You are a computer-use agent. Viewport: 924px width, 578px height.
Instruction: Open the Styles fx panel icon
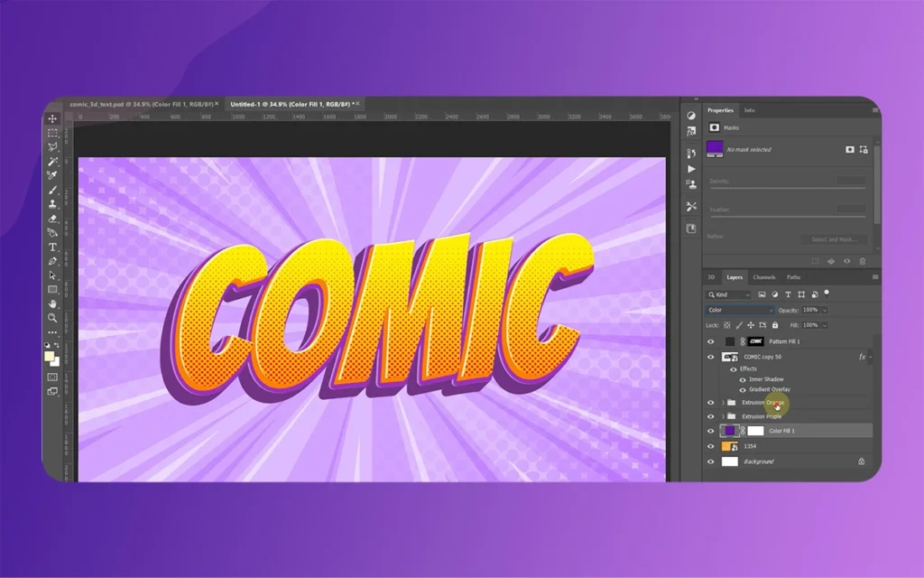pos(691,131)
